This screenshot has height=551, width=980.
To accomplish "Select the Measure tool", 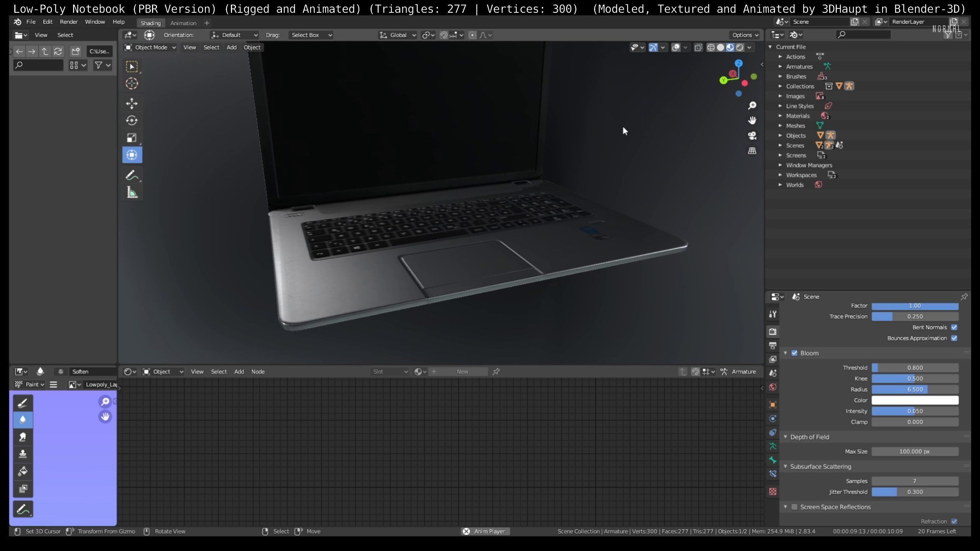I will (x=132, y=193).
